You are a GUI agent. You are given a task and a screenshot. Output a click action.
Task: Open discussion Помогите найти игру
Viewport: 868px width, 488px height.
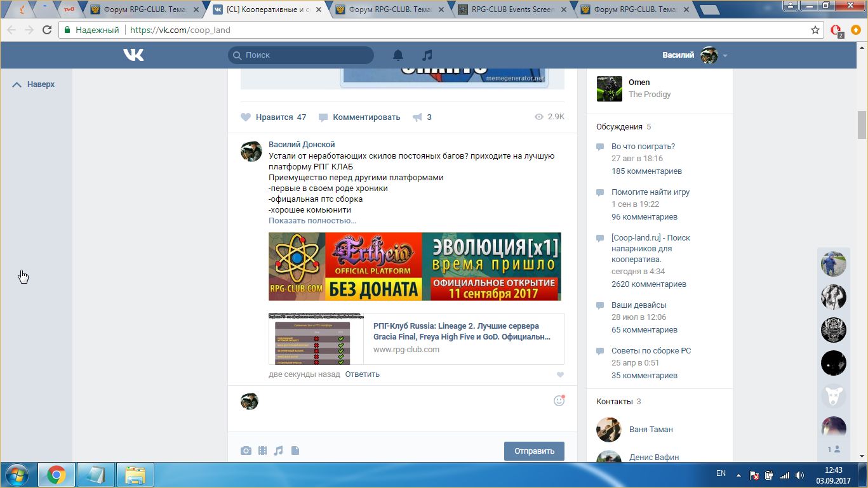[650, 192]
